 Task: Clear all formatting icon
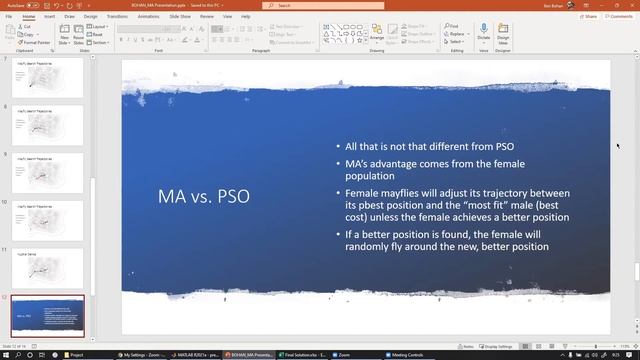(202, 29)
